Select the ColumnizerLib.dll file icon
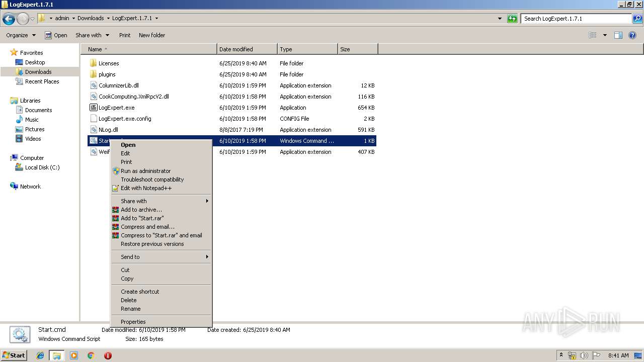This screenshot has height=362, width=644. click(x=93, y=85)
